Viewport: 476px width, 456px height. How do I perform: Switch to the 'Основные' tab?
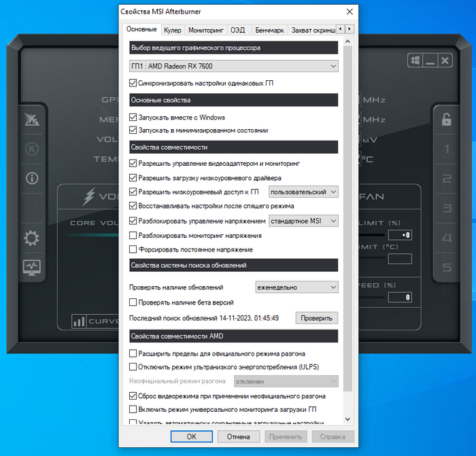pyautogui.click(x=141, y=29)
